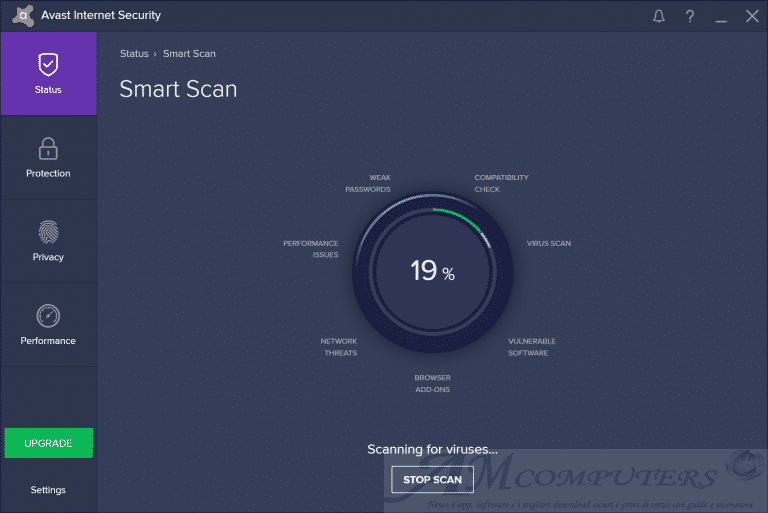Go back to Status breadcrumb
Image resolution: width=768 pixels, height=513 pixels.
[x=134, y=54]
